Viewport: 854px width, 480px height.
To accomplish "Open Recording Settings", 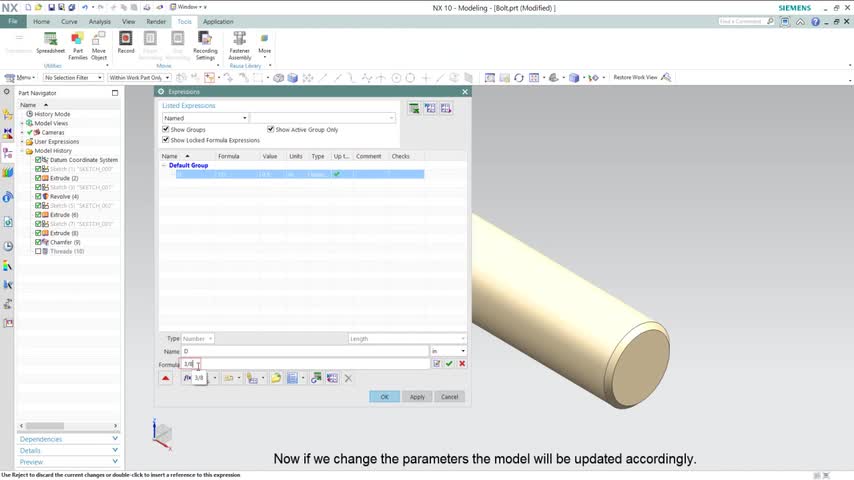I will point(205,45).
